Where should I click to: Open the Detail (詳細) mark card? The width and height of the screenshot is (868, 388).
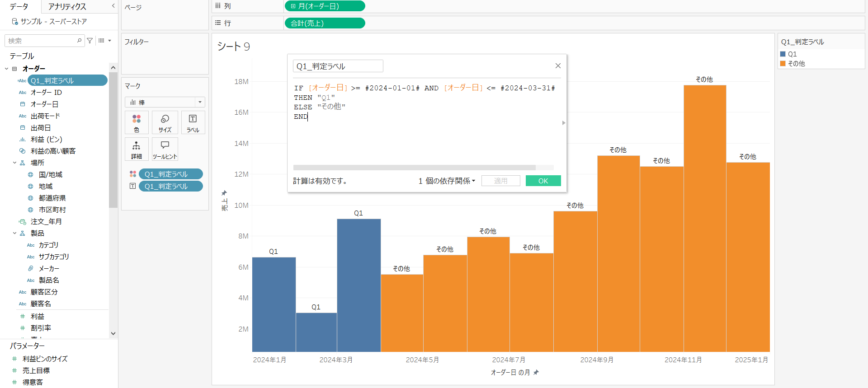(x=137, y=150)
